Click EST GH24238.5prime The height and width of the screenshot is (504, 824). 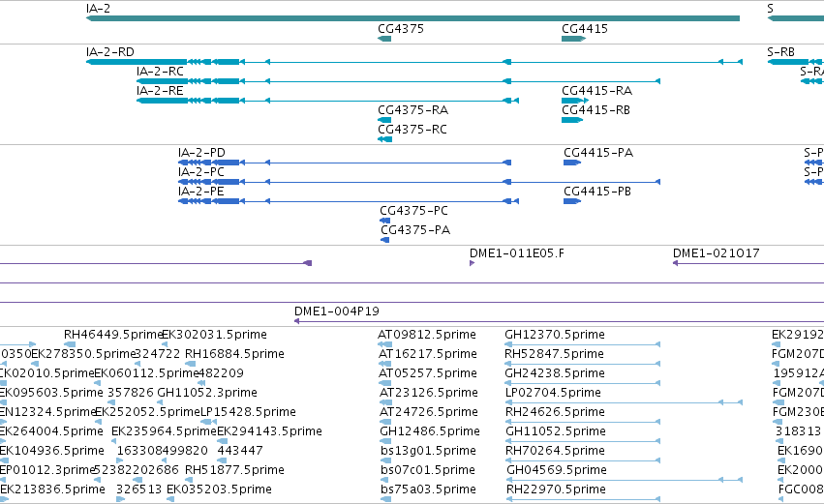(555, 373)
